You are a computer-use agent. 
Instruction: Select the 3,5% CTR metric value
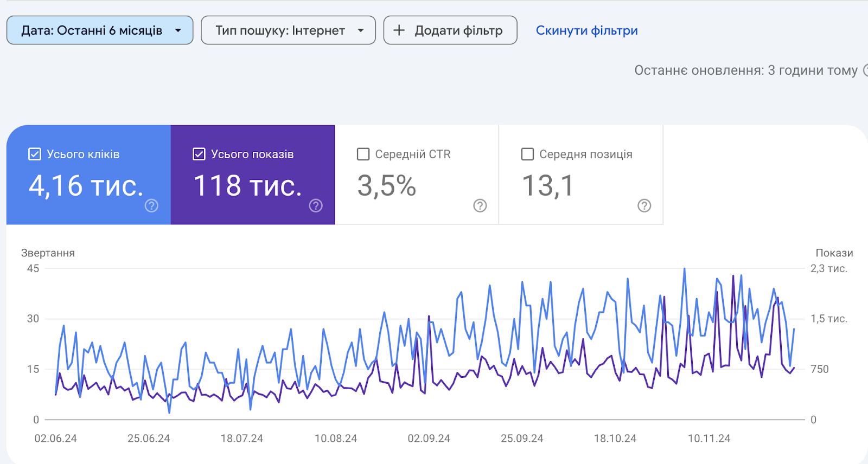[386, 186]
